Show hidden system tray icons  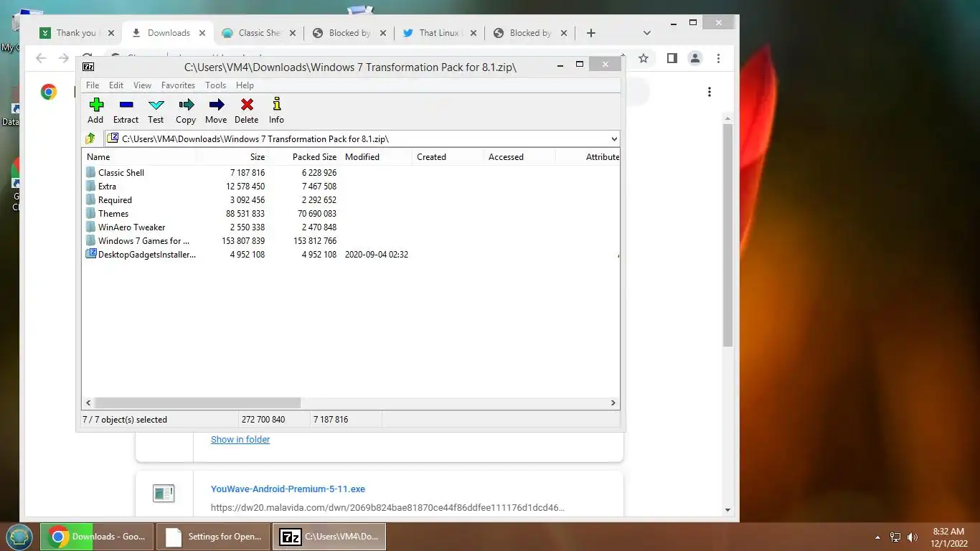[x=877, y=537]
